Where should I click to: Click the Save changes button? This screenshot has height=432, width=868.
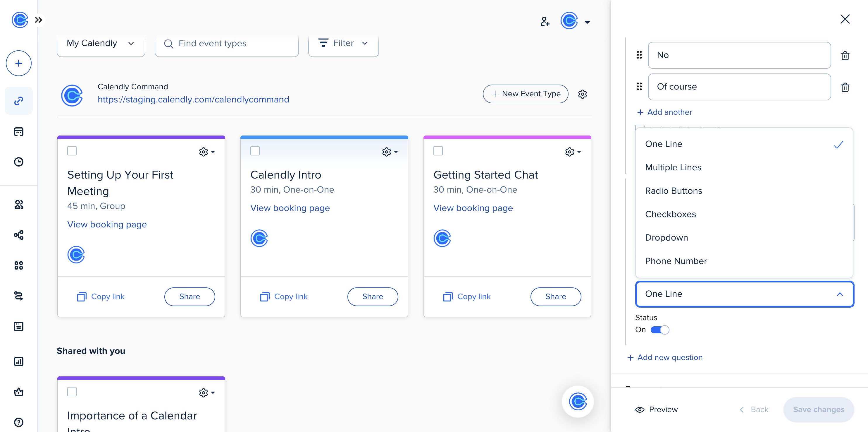[819, 410]
